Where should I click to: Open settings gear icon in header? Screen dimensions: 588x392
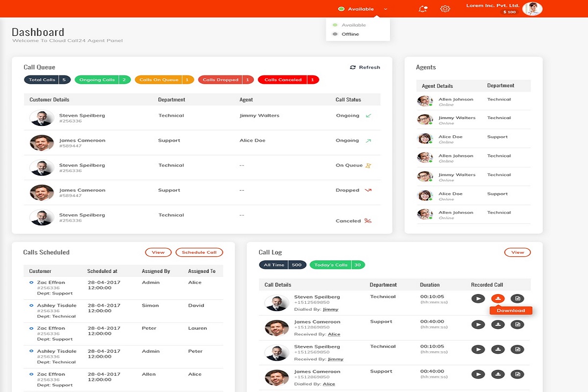tap(445, 9)
